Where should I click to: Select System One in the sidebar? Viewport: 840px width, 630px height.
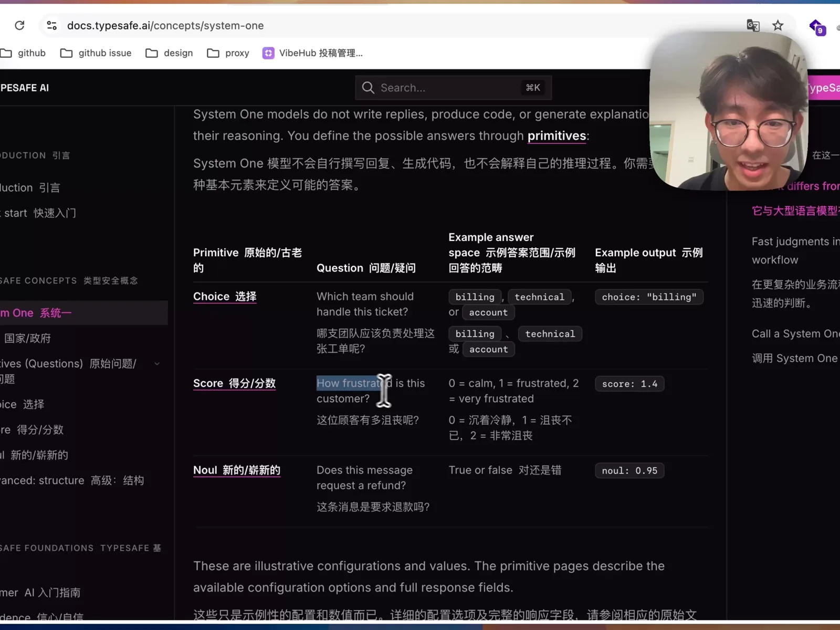[84, 313]
